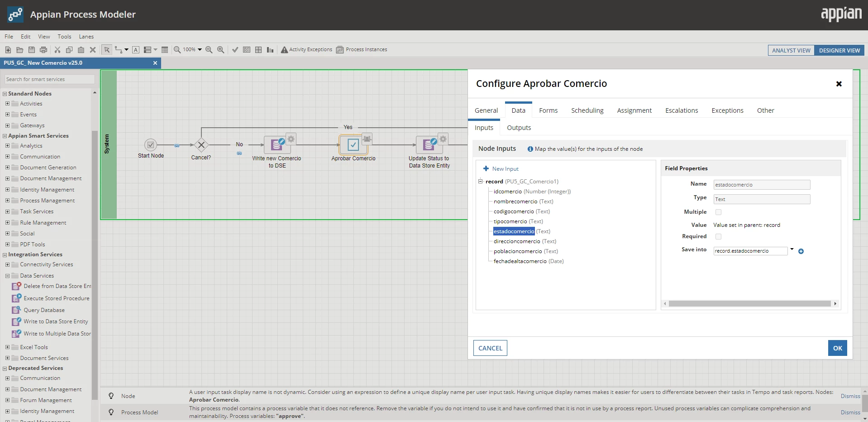Expand the Gateways folder
The image size is (868, 422).
tap(7, 125)
